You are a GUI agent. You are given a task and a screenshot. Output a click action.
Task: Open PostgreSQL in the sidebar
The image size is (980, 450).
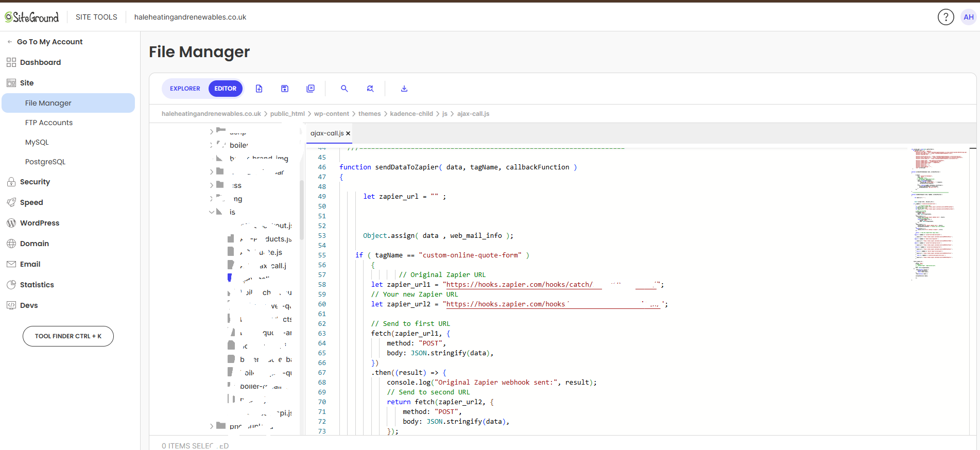point(45,162)
